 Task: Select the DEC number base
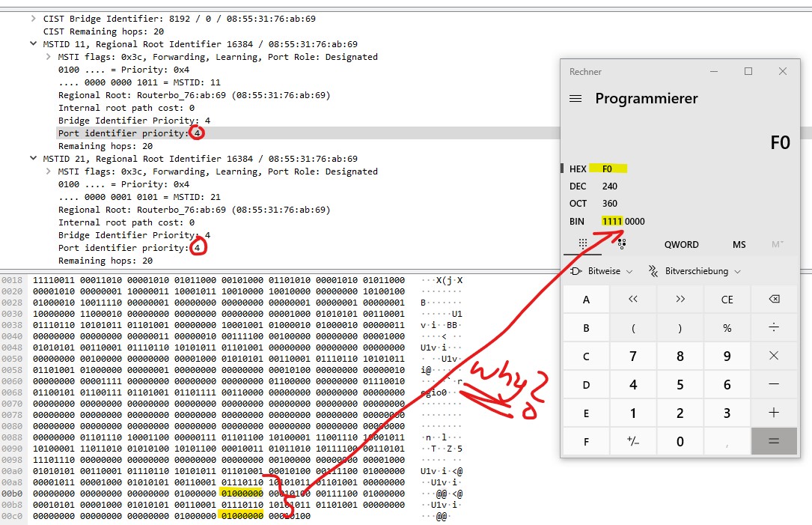click(x=594, y=186)
